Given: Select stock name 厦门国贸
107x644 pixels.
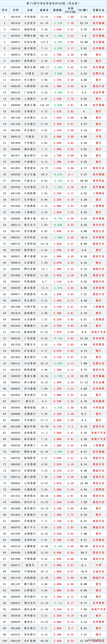Looking at the screenshot, I should click(30, 477).
